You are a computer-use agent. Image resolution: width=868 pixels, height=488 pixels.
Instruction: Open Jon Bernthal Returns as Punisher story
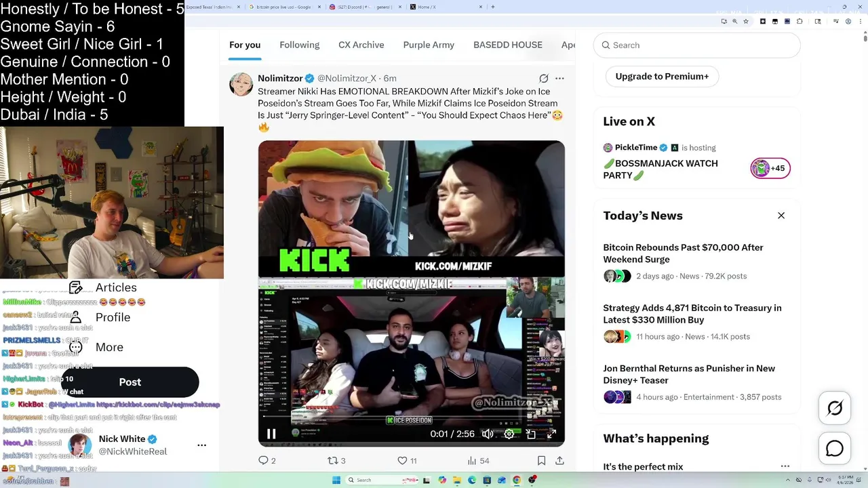689,374
